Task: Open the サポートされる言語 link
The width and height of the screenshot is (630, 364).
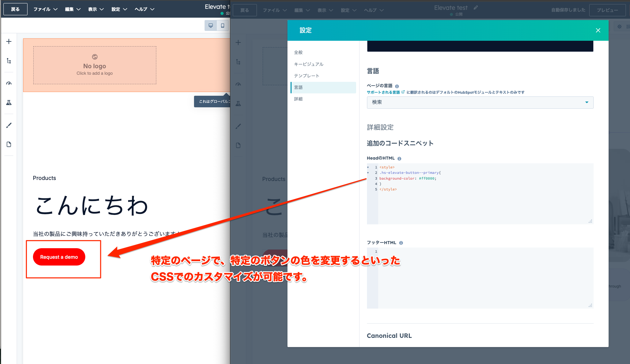Action: point(383,92)
